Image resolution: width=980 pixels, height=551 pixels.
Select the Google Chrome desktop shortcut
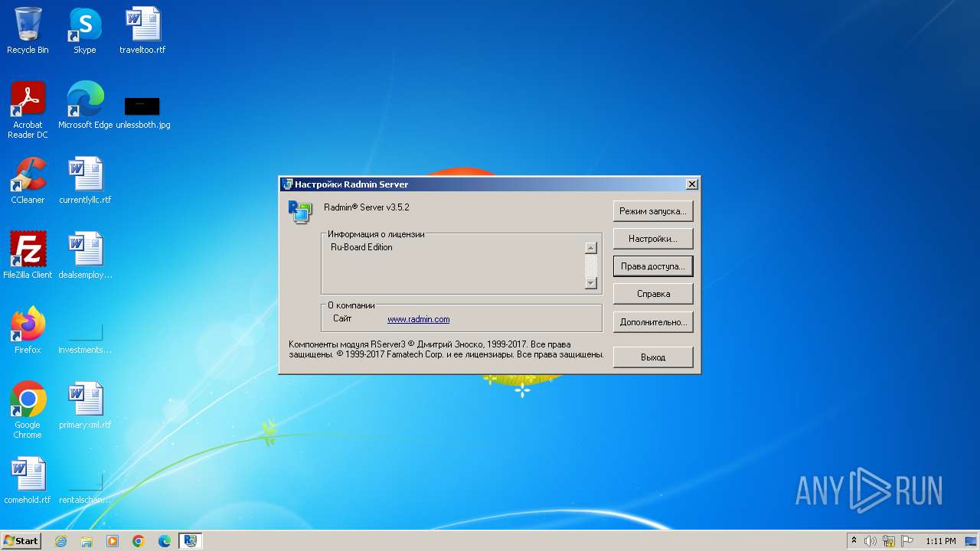[28, 410]
